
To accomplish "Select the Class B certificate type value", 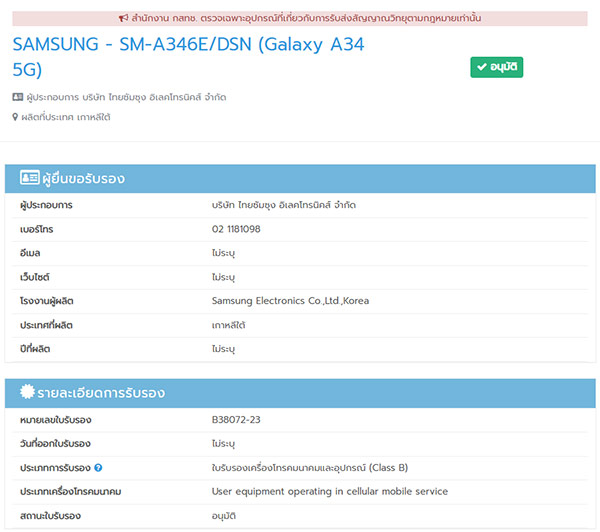I will (x=310, y=468).
